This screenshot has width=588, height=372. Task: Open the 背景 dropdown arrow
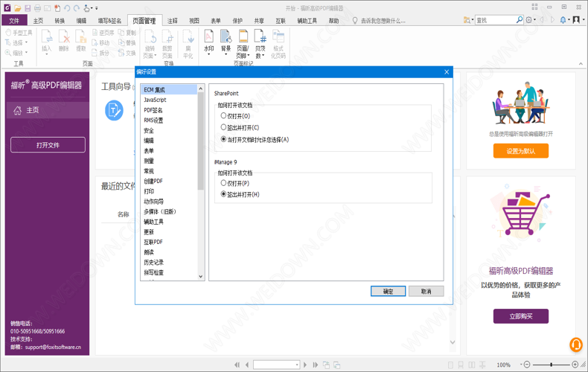point(226,54)
